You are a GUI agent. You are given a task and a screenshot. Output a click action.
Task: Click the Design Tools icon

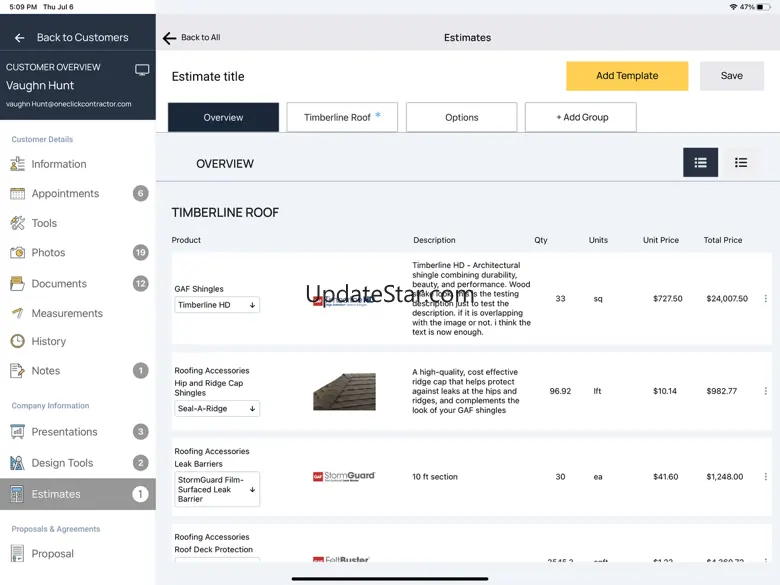tap(17, 463)
